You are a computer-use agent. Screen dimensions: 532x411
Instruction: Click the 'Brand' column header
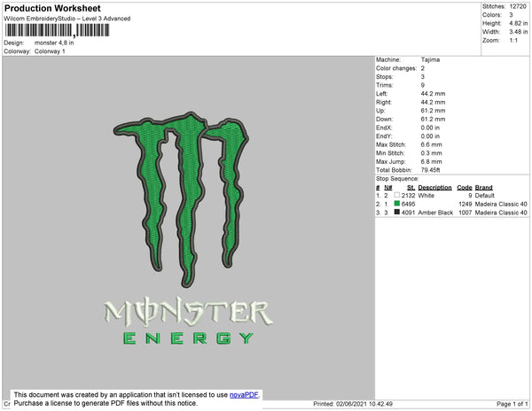point(483,188)
